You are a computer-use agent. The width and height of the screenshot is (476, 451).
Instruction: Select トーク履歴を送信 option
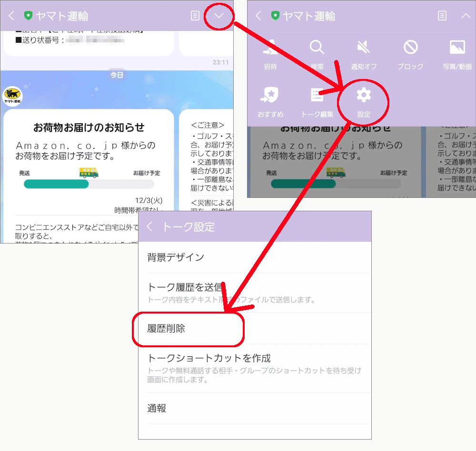point(255,293)
